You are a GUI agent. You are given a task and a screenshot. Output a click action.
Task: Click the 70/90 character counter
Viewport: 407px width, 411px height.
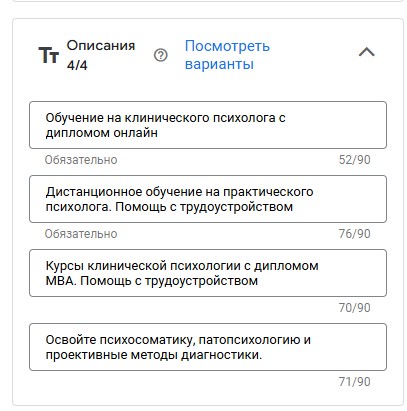point(355,308)
